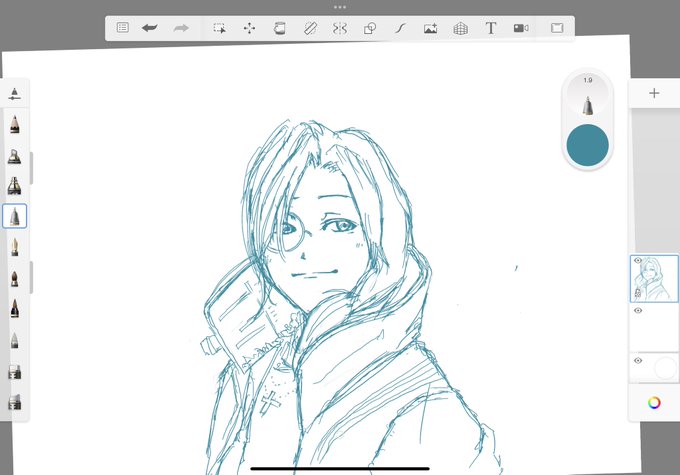Toggle visibility of the background layer

click(638, 361)
